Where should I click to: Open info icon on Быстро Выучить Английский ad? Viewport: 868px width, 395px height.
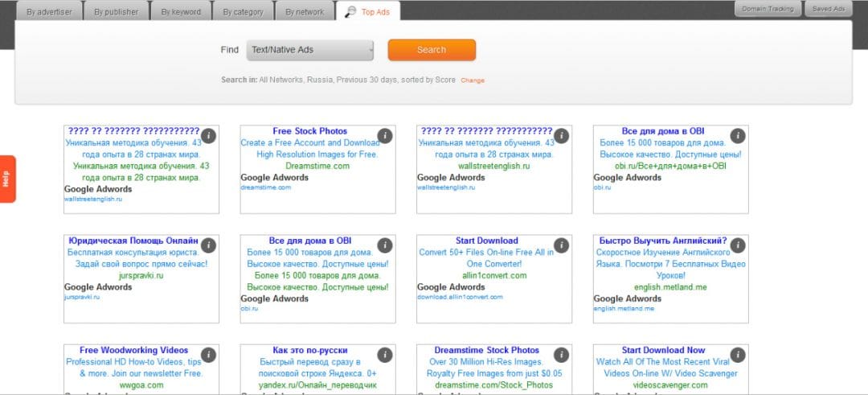point(738,245)
